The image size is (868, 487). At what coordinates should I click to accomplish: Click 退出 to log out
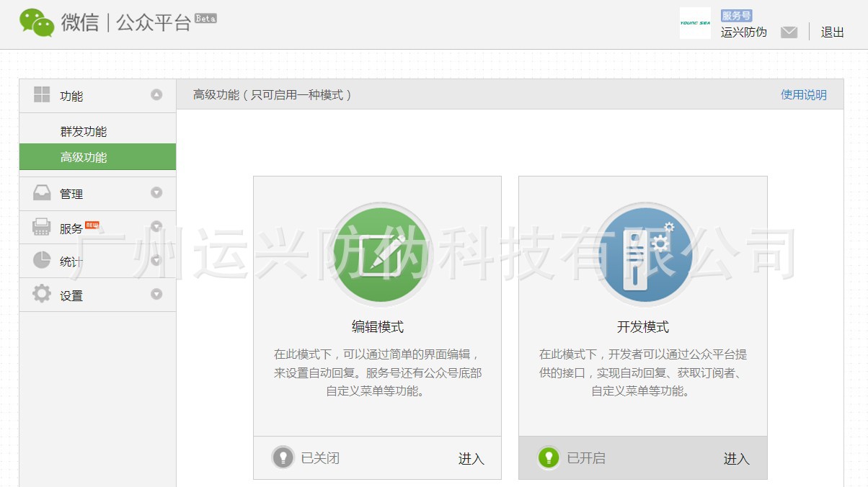pos(832,32)
